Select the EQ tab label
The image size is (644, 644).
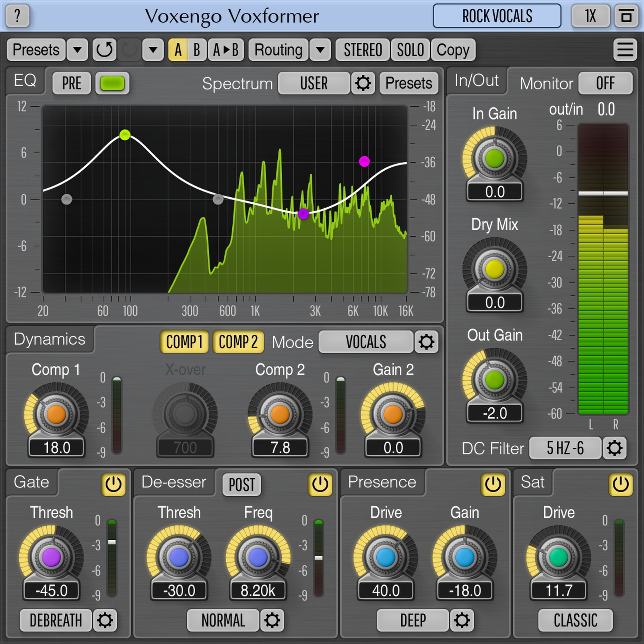click(25, 80)
